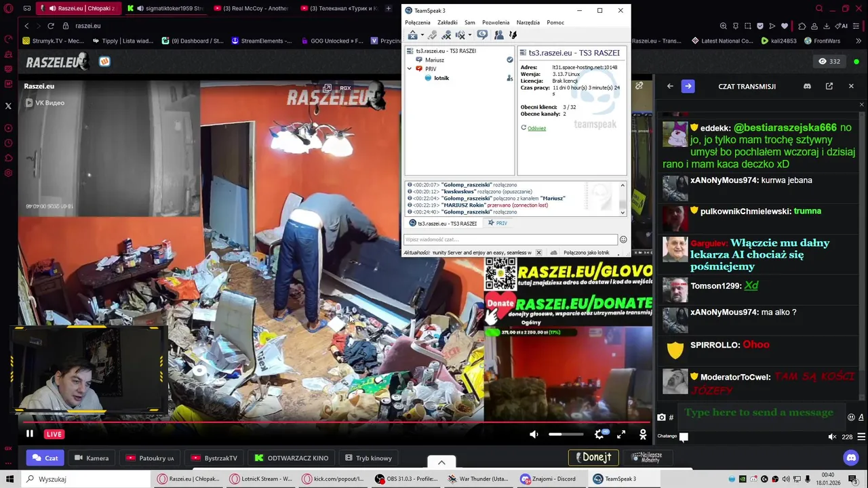Mute the video player volume
868x488 pixels.
[534, 434]
